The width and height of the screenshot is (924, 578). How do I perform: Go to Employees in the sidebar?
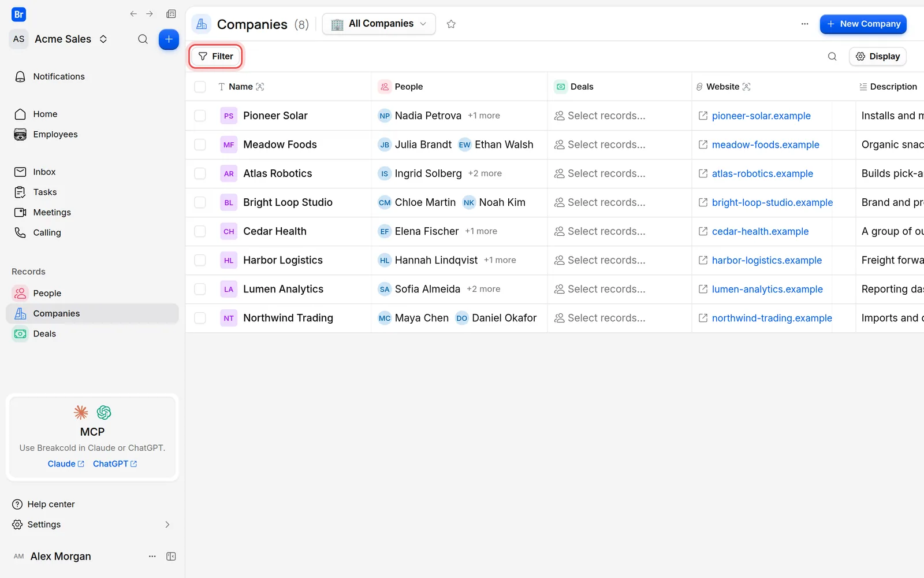coord(92,134)
